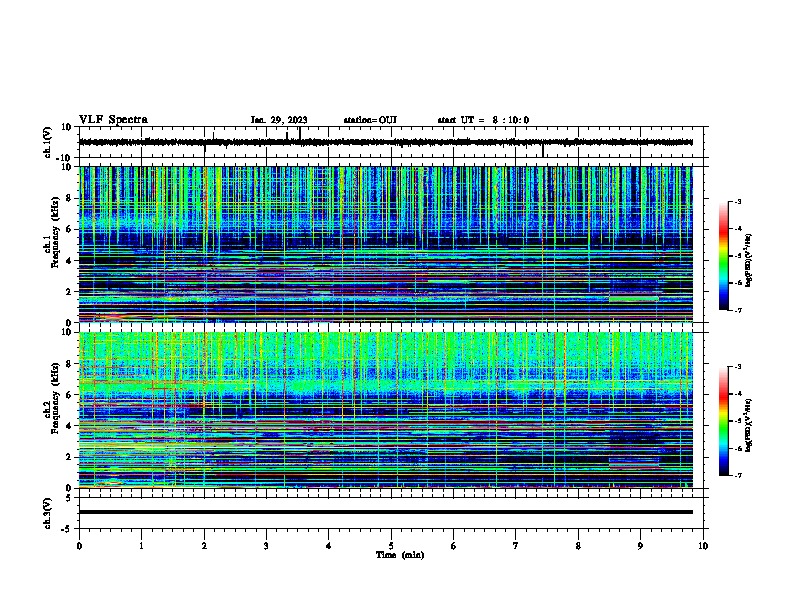Click time axis tick label "3"

pos(266,546)
